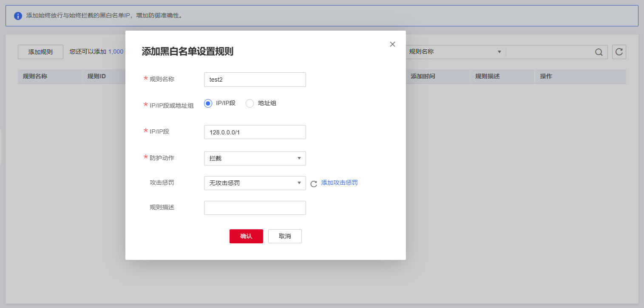The width and height of the screenshot is (644, 308).
Task: Click the 取消 button
Action: coord(285,237)
